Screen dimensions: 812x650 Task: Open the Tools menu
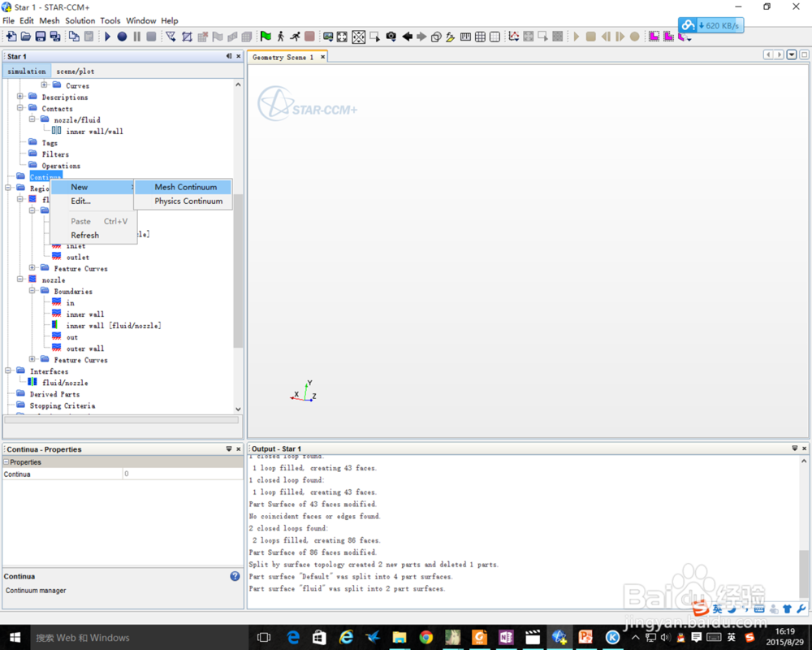point(110,21)
